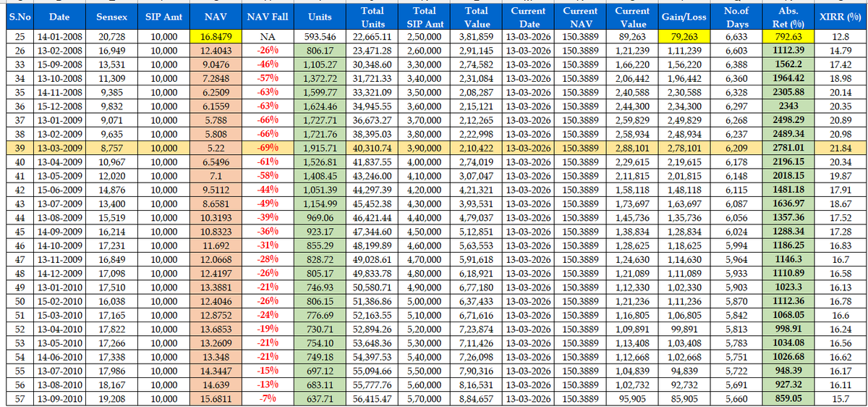Click Abs. Ret cell 859.05
The height and width of the screenshot is (407, 868).
pos(788,398)
